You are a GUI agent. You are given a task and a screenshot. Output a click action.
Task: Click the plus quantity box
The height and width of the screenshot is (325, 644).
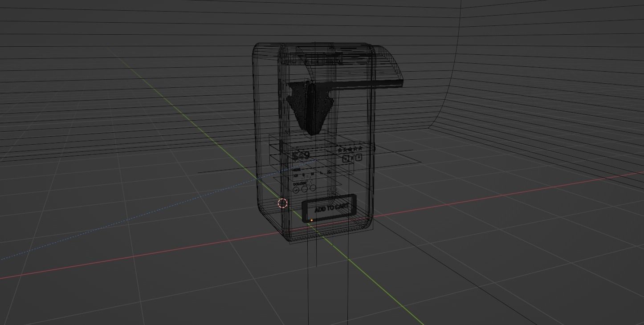[359, 157]
